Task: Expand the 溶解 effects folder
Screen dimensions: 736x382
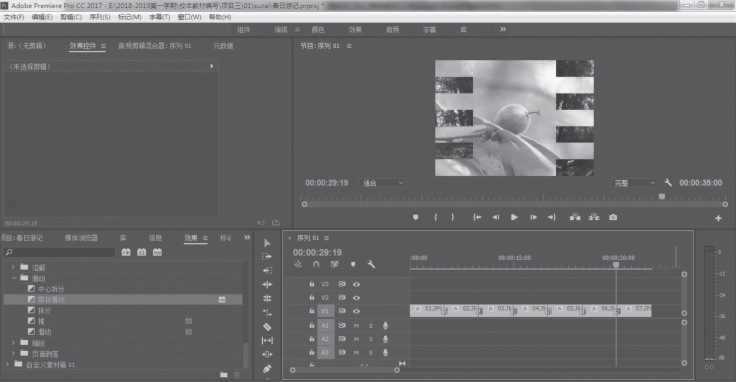Action: [13, 267]
